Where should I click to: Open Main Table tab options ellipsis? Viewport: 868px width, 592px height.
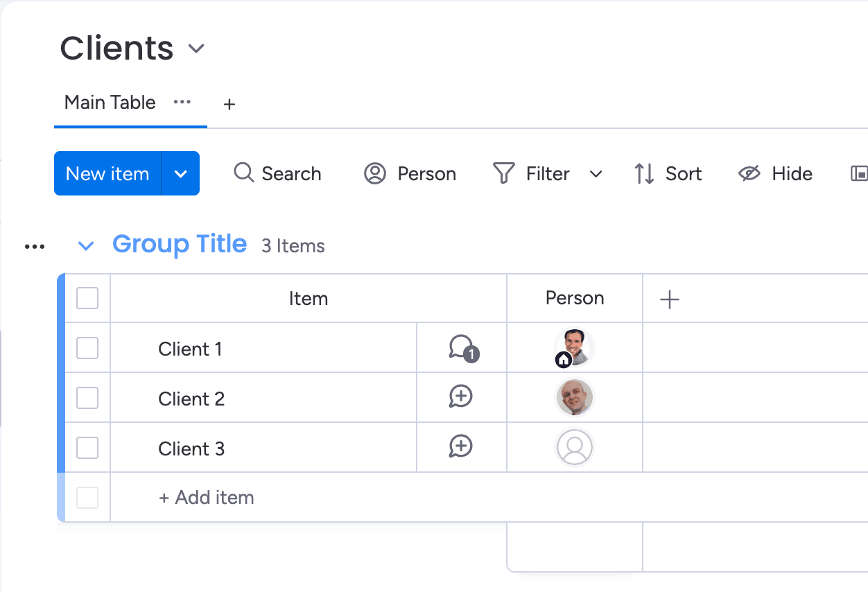pyautogui.click(x=182, y=102)
